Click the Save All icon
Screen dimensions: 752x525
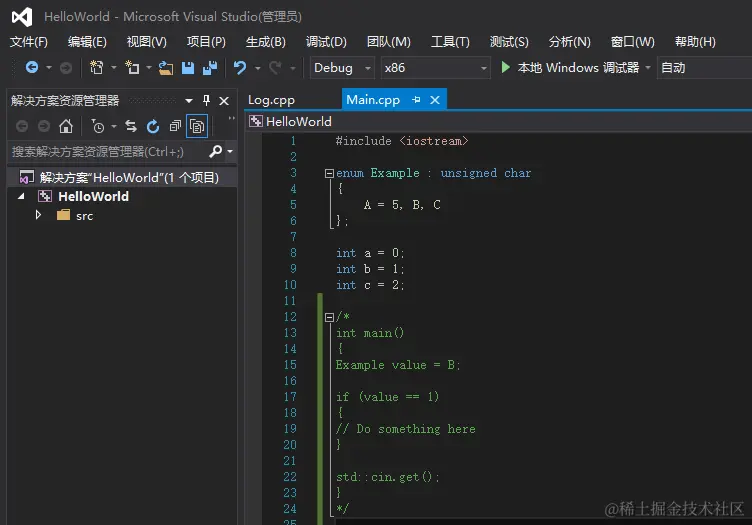pyautogui.click(x=210, y=68)
